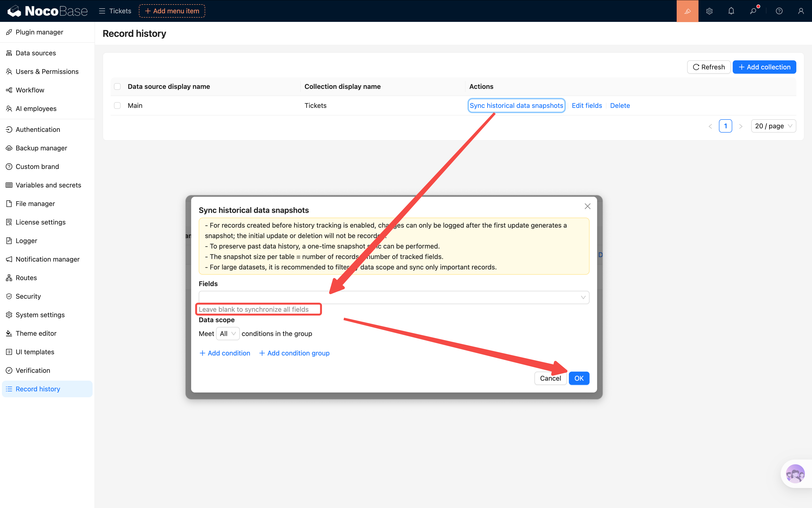Click the UI editor highlighter icon

[687, 11]
